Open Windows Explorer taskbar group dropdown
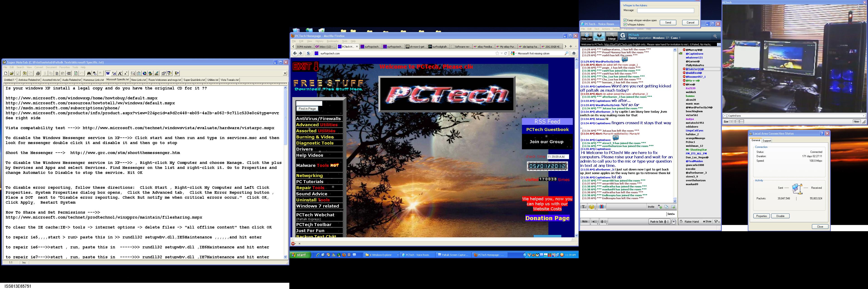Viewport: 868px width, 289px height. (398, 255)
